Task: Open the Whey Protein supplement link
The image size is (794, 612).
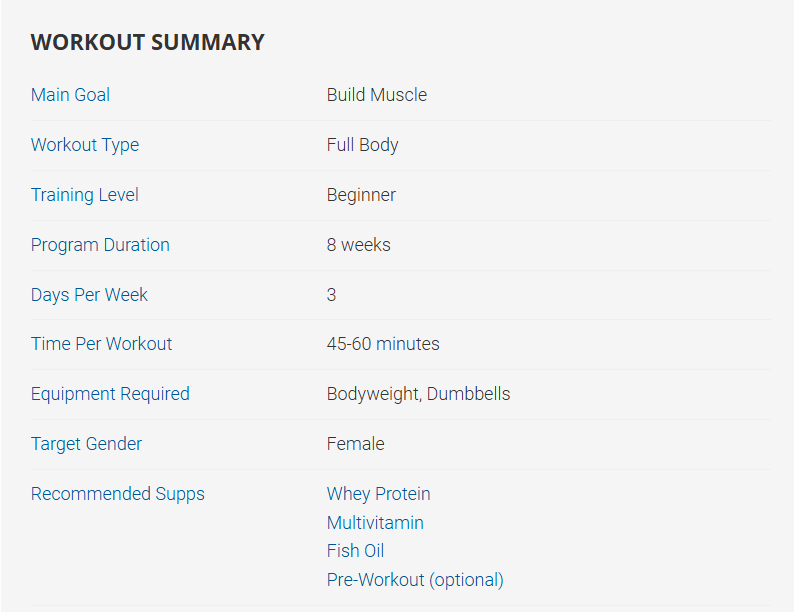Action: coord(378,494)
